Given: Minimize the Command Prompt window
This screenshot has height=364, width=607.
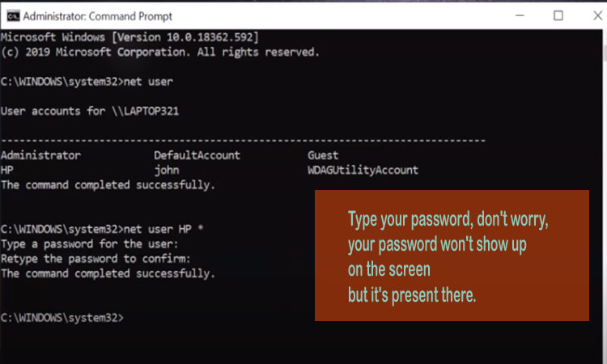Looking at the screenshot, I should [520, 15].
